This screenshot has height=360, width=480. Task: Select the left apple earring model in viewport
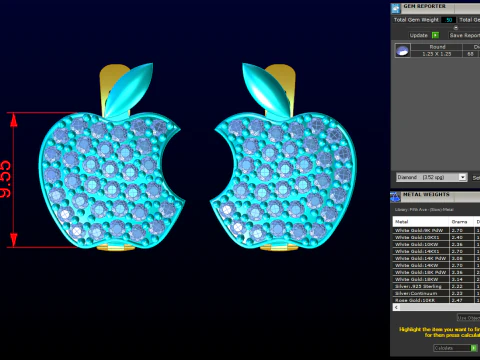(x=112, y=157)
